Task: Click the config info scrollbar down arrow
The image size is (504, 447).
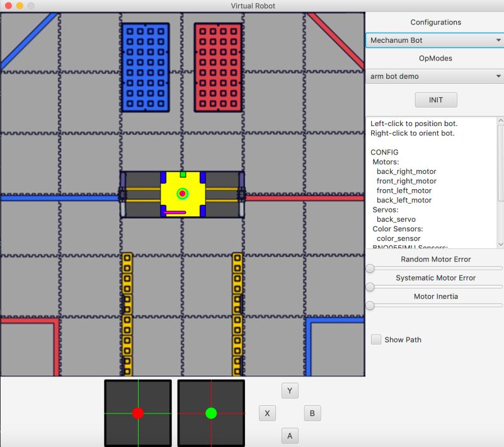Action: point(501,245)
